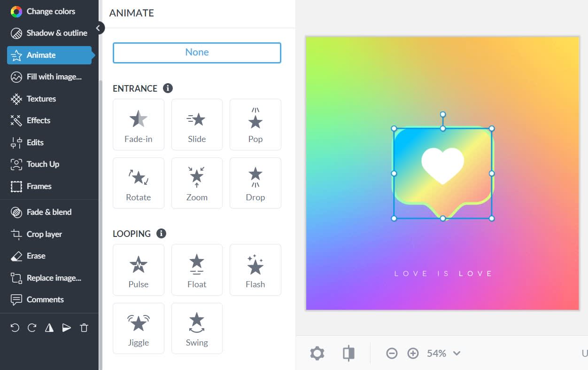
Task: Open the zoom percentage dropdown
Action: point(443,354)
